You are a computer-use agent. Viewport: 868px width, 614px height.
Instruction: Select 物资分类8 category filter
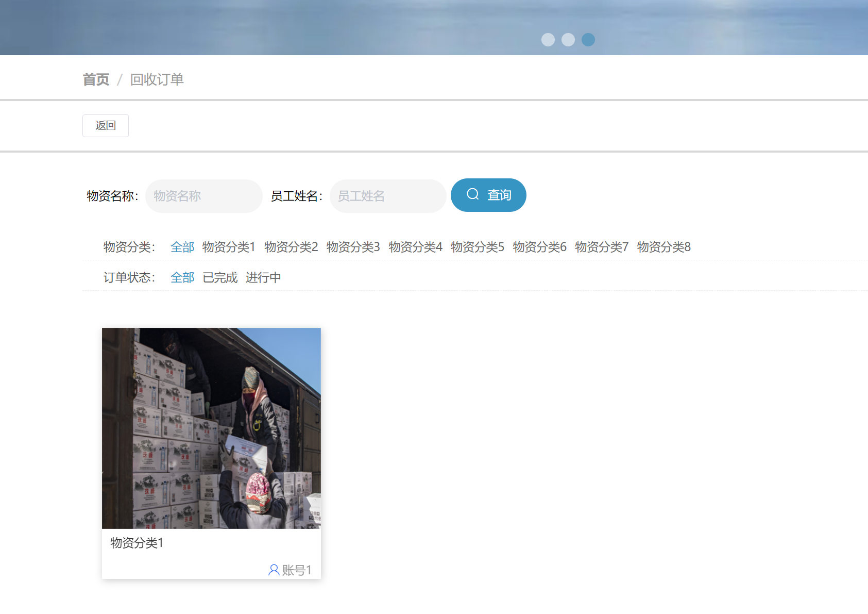tap(663, 247)
